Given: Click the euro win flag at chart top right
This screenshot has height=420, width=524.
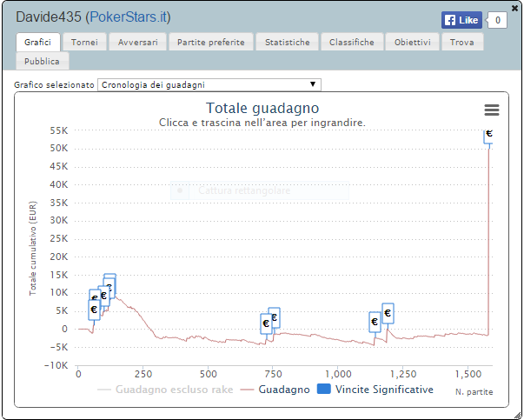Looking at the screenshot, I should (488, 137).
